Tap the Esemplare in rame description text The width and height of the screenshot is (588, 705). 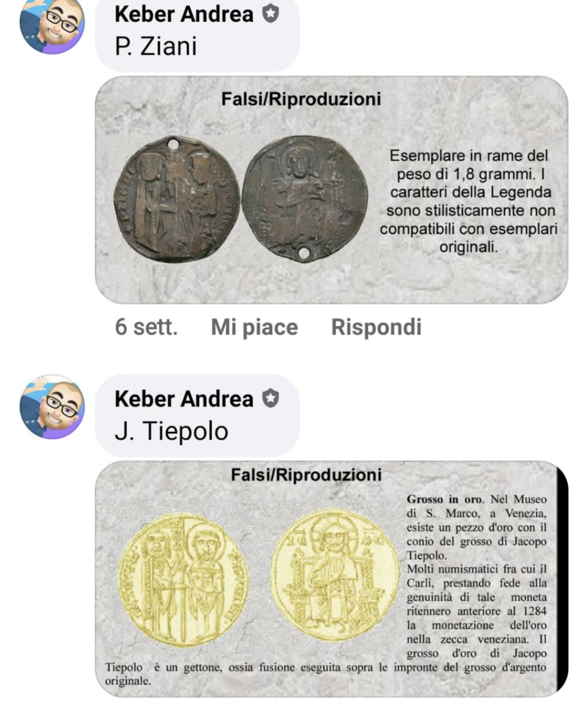coord(469,201)
